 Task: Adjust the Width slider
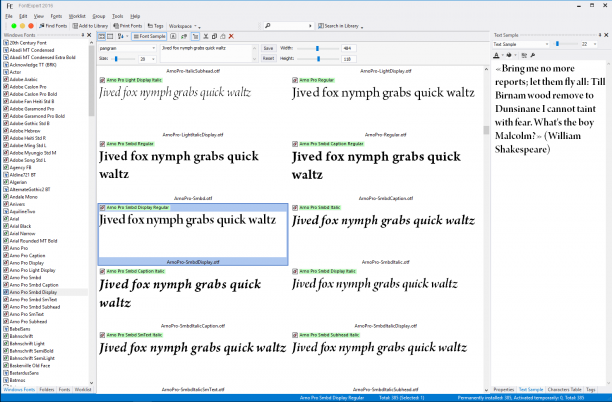(317, 48)
